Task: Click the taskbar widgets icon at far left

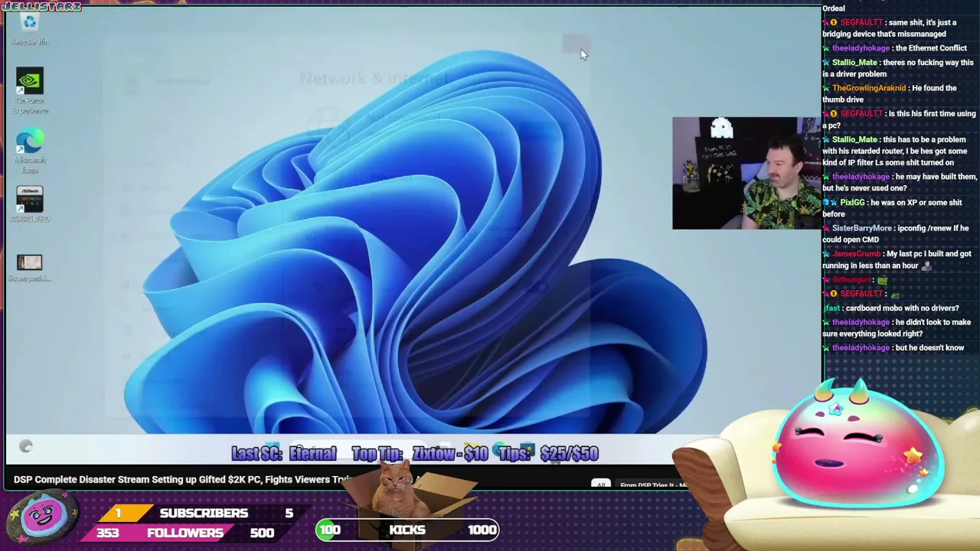Action: pyautogui.click(x=25, y=446)
